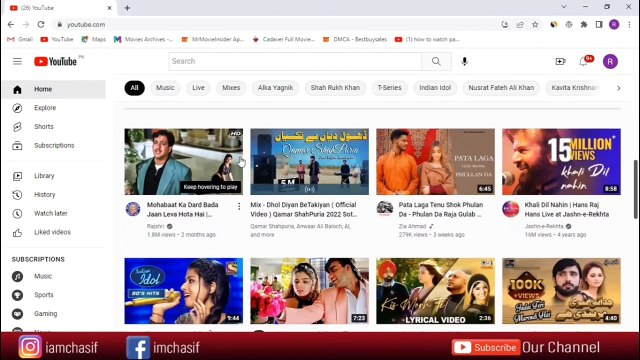Click into the YouTube Search field
Image resolution: width=640 pixels, height=360 pixels.
click(x=295, y=62)
